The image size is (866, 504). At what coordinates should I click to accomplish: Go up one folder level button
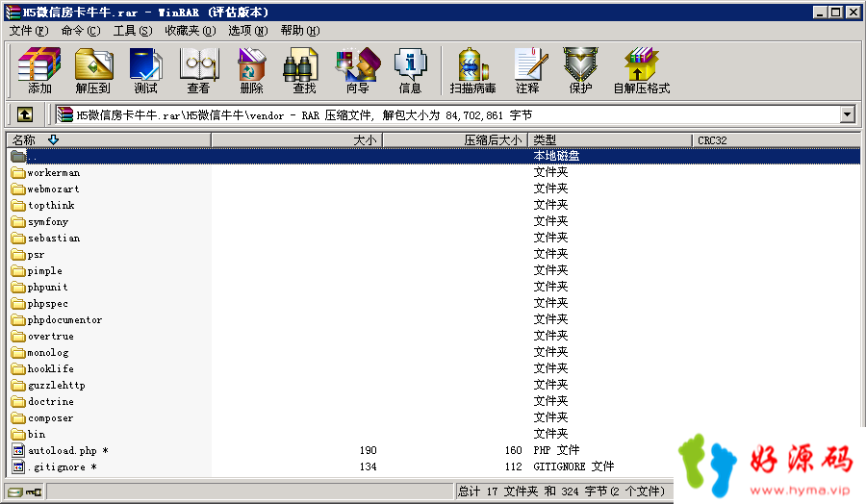pos(25,114)
